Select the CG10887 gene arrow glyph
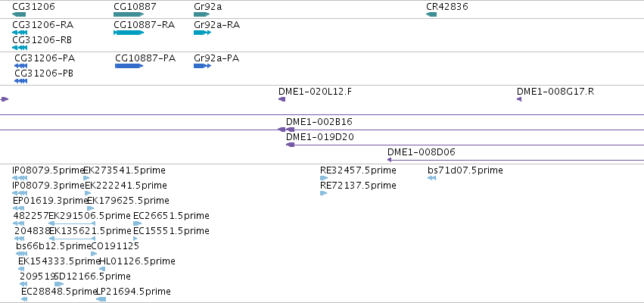The height and width of the screenshot is (303, 644). coord(129,14)
